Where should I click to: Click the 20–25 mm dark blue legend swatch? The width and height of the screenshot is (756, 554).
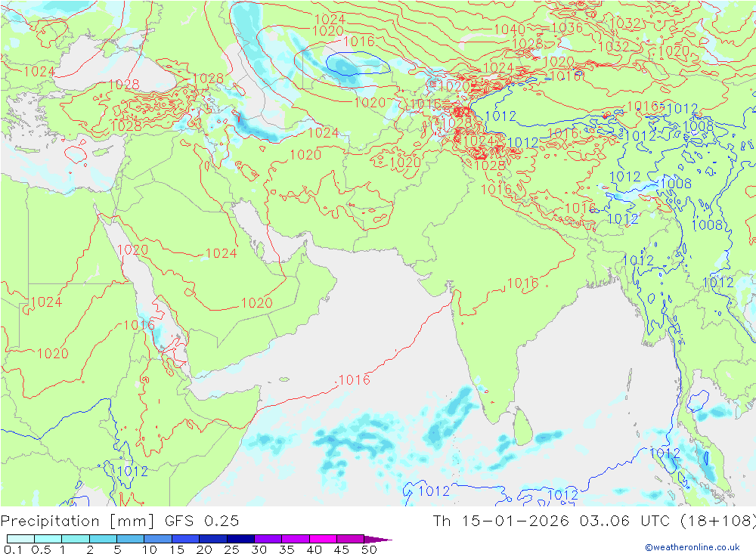point(212,539)
